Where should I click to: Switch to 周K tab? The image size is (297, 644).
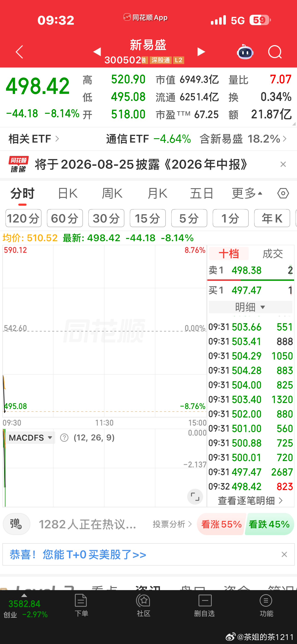coord(112,193)
